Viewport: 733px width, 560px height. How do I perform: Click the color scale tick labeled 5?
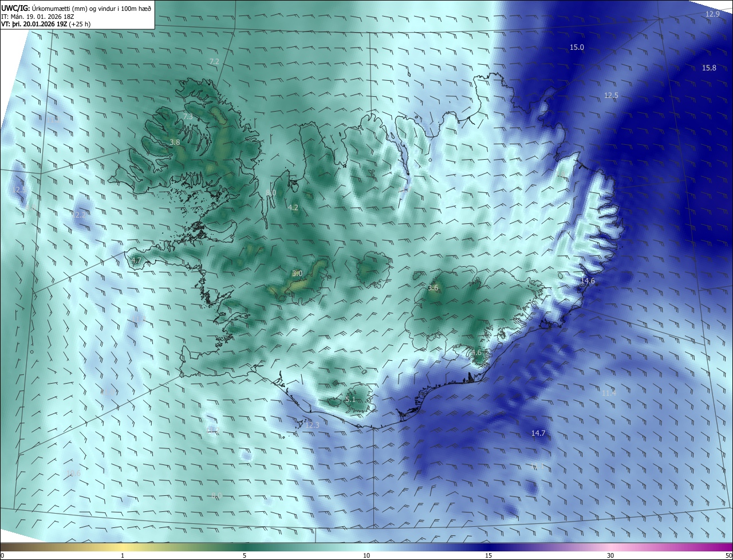245,555
